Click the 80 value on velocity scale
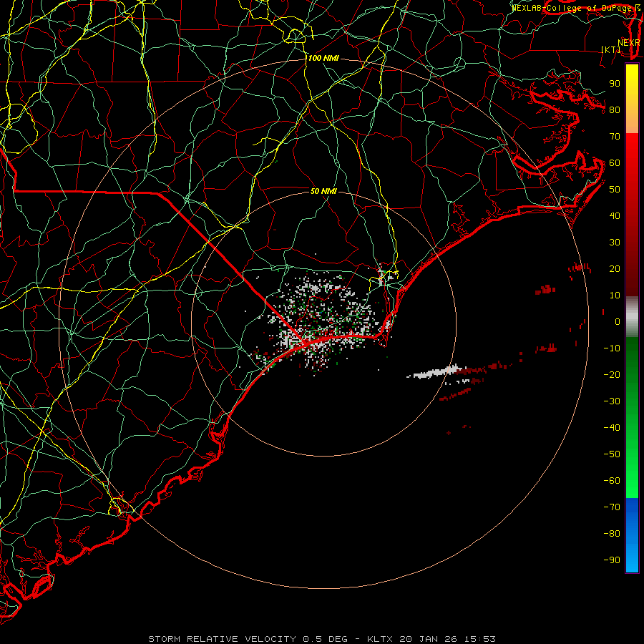The height and width of the screenshot is (644, 644). click(x=615, y=109)
